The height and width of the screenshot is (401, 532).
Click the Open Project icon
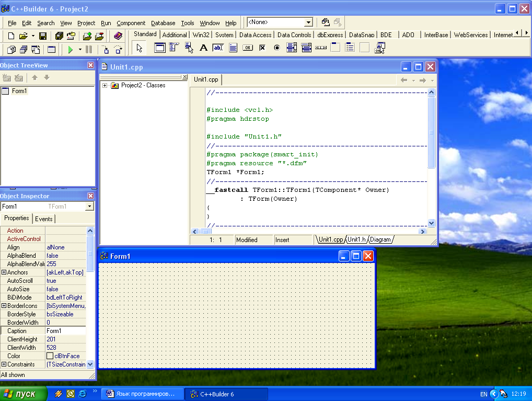71,36
